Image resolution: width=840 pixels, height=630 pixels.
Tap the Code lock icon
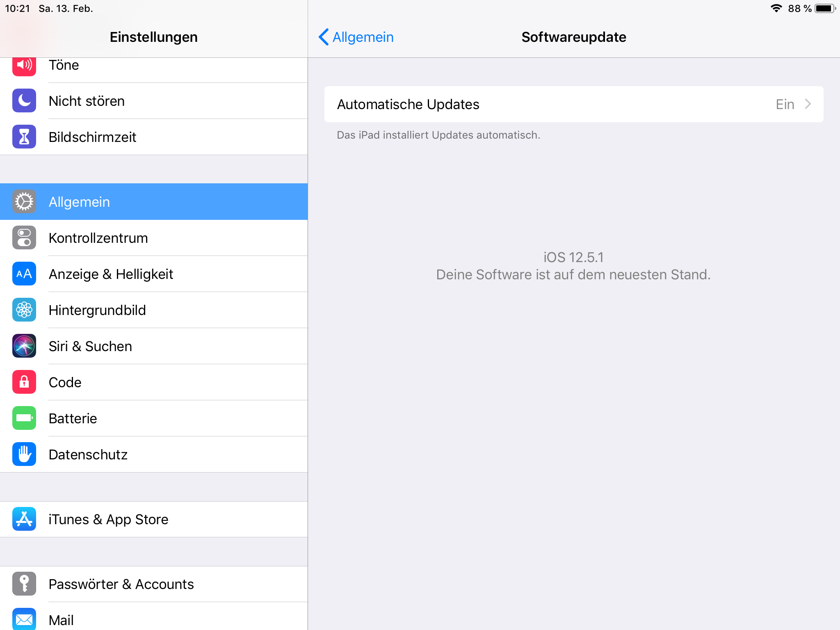[24, 382]
